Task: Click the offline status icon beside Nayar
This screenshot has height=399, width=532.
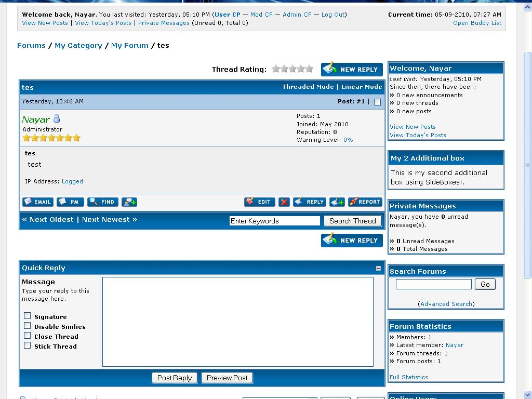Action: (57, 118)
